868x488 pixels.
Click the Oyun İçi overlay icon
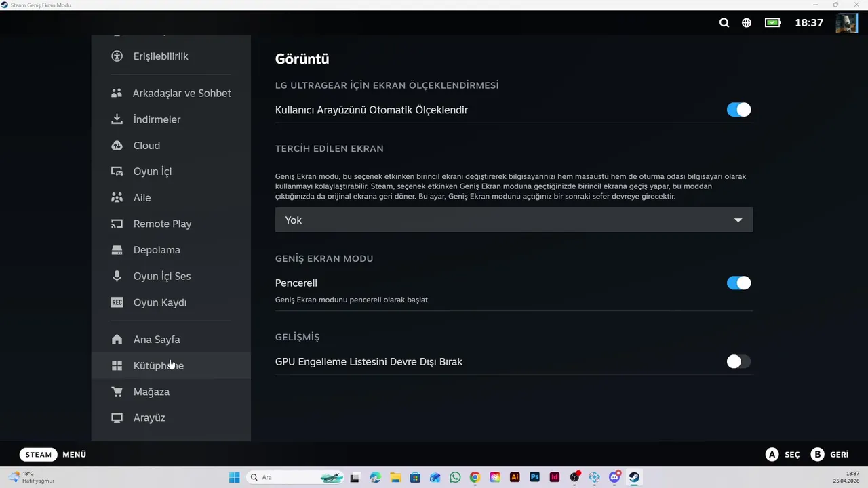(x=117, y=171)
